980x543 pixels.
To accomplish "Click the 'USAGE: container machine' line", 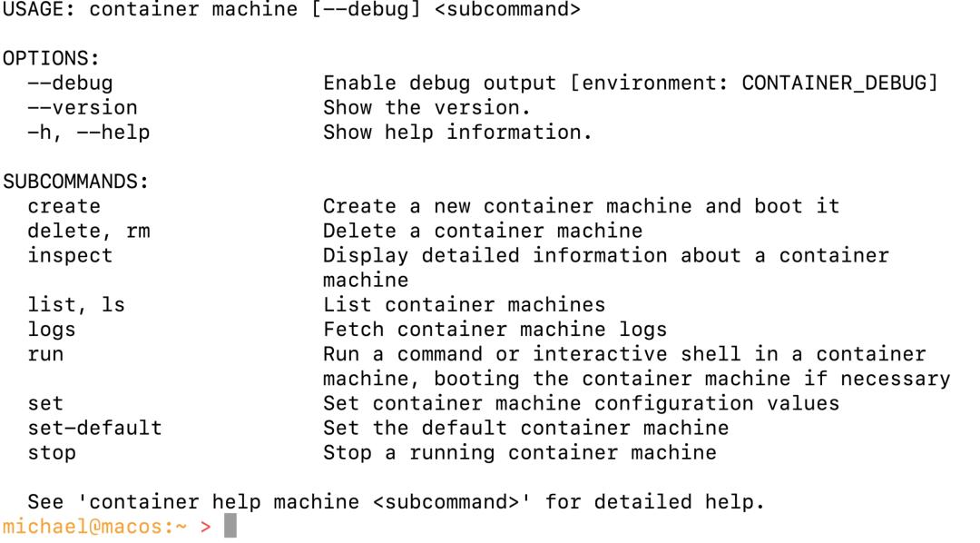I will point(291,10).
